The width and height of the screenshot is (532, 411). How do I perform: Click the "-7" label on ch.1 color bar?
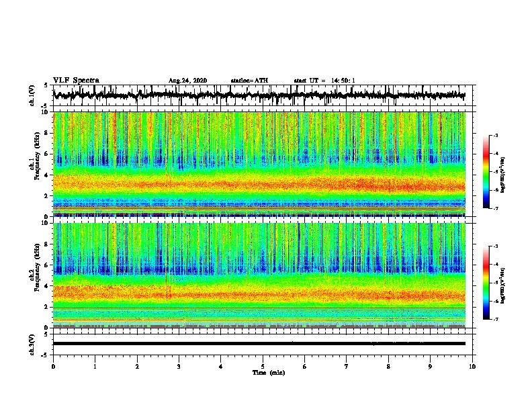tap(496, 208)
